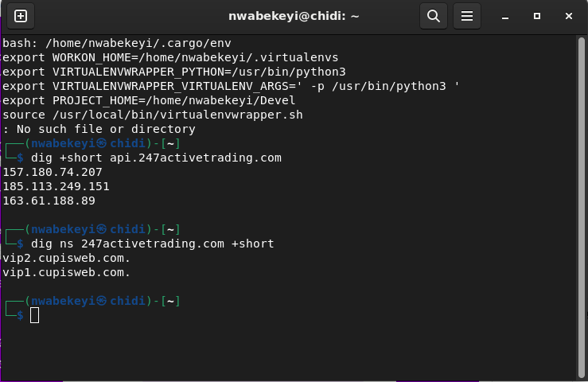Image resolution: width=588 pixels, height=382 pixels.
Task: Maximize the terminal window
Action: tap(537, 16)
